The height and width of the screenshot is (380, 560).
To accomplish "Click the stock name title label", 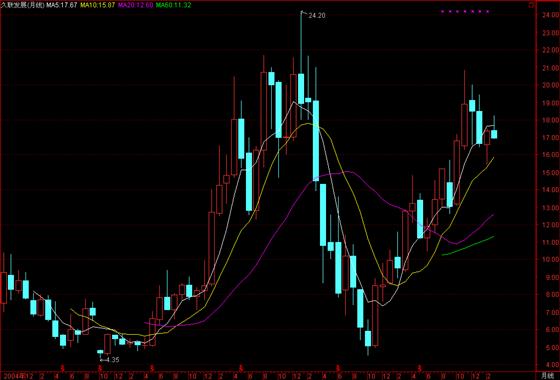I will pyautogui.click(x=22, y=5).
